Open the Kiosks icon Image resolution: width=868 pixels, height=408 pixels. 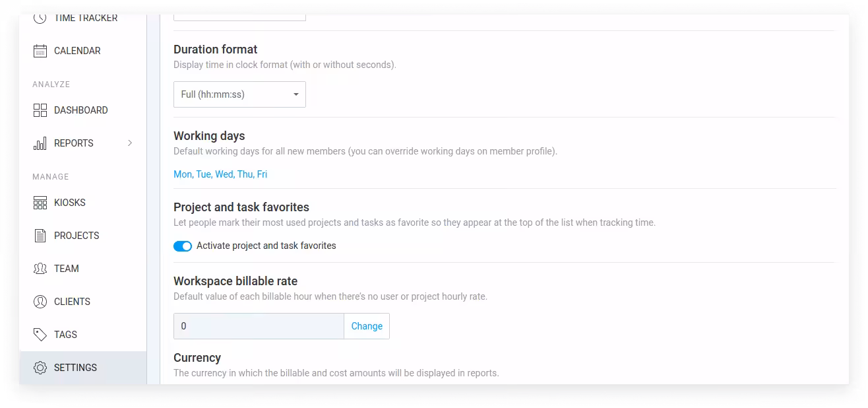point(40,203)
